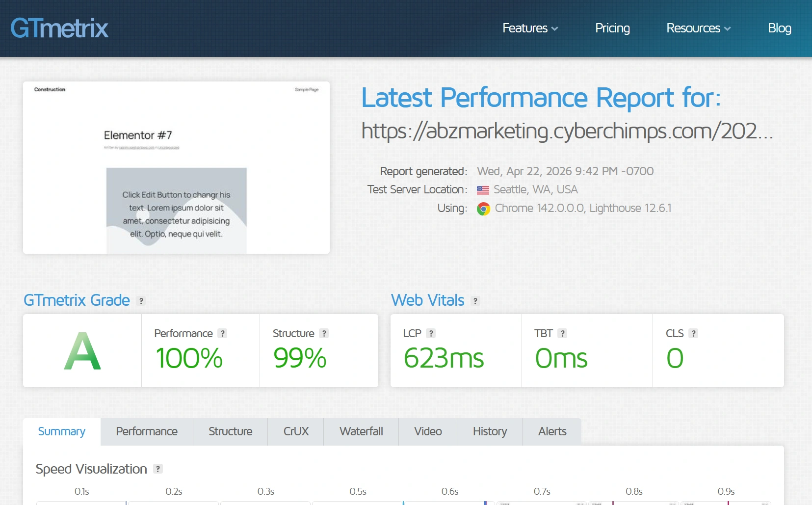Switch to the Video tab
The image size is (812, 505).
tap(428, 431)
